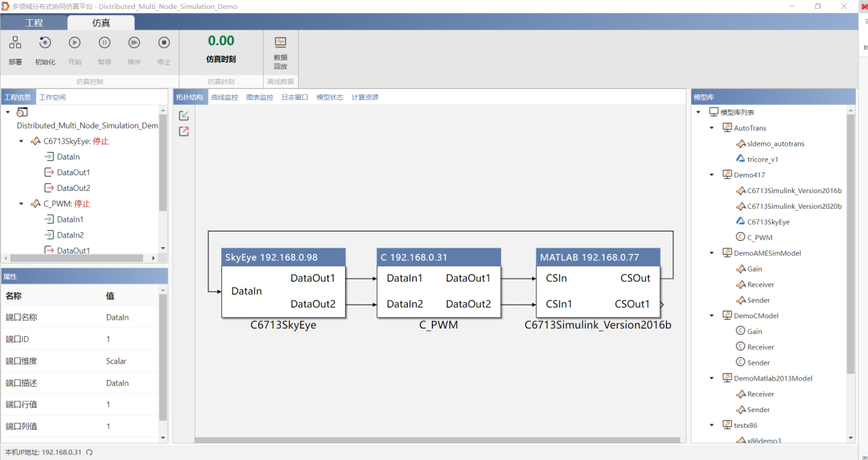868x460 pixels.
Task: Collapse the 模型库列表 root node
Action: coord(698,112)
